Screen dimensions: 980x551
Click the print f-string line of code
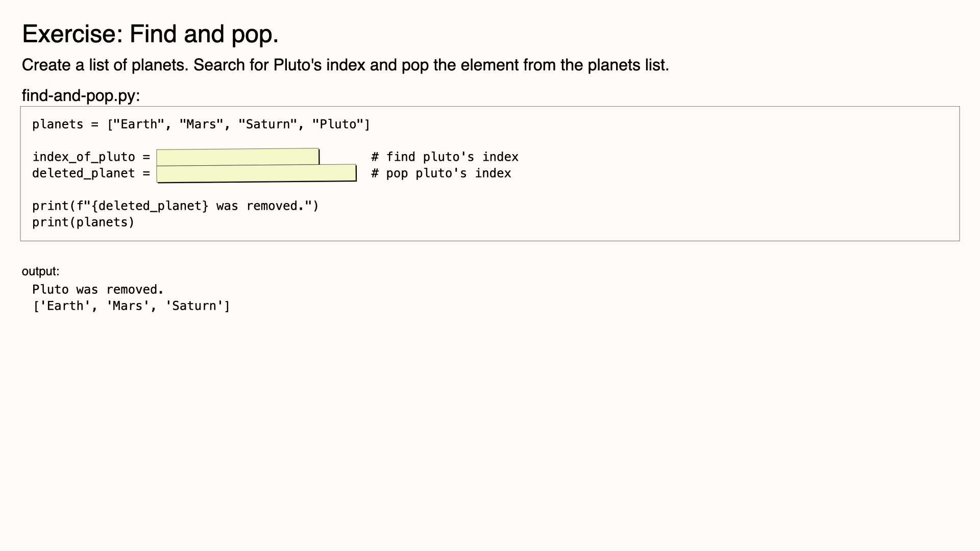[175, 206]
